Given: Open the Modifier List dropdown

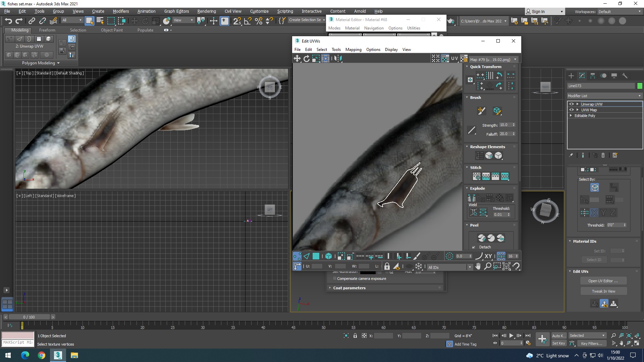Looking at the screenshot, I should point(604,96).
